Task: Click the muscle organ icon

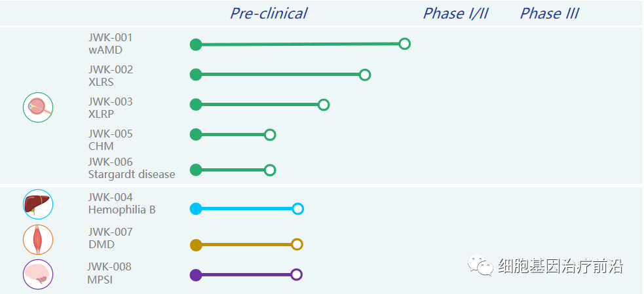Action: 38,240
